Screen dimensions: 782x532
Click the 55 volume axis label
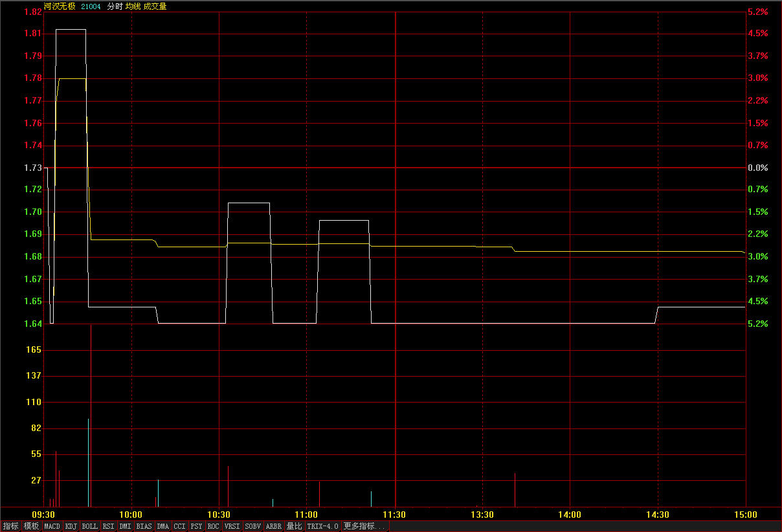pyautogui.click(x=36, y=454)
